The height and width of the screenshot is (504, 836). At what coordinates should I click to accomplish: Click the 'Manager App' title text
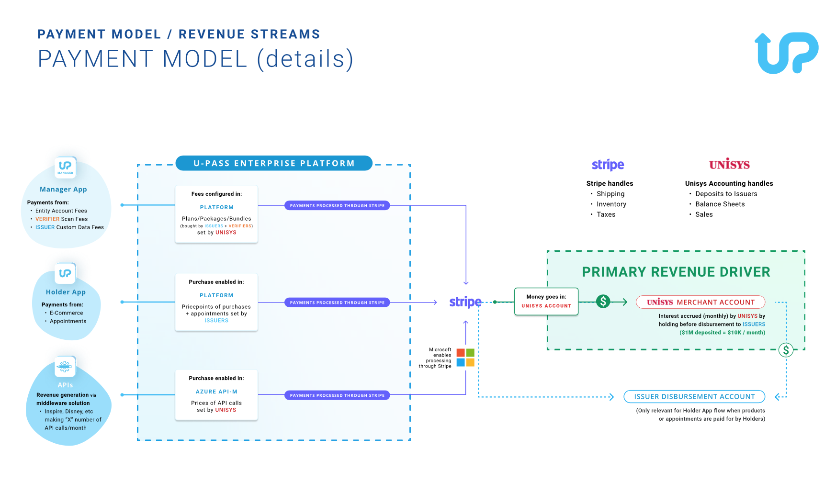(x=63, y=190)
